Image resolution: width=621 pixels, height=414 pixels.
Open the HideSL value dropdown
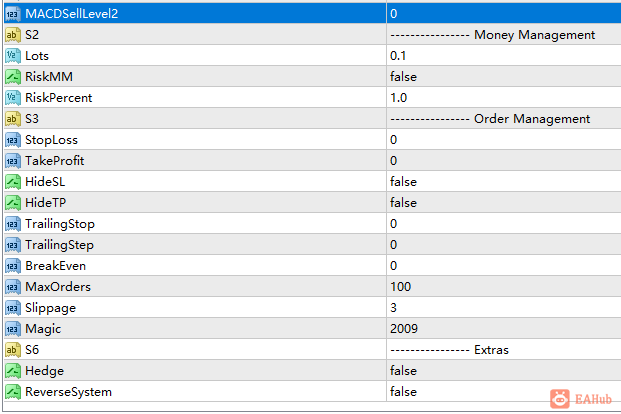tap(504, 182)
